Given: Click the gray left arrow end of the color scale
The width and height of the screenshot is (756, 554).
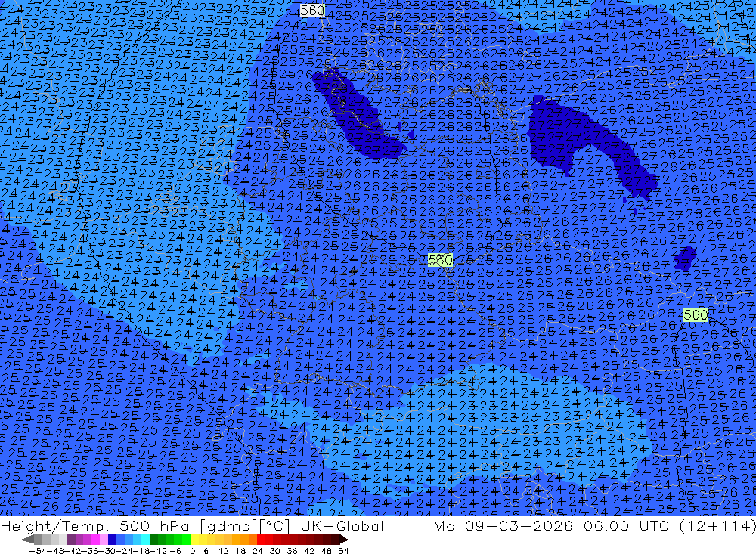Looking at the screenshot, I should pos(27,540).
